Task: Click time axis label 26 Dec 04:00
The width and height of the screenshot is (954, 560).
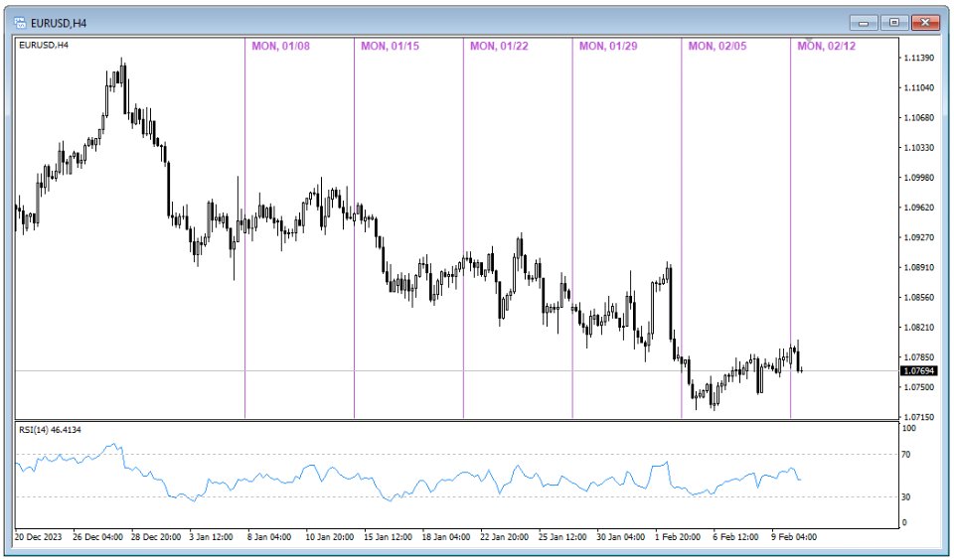Action: pyautogui.click(x=97, y=537)
